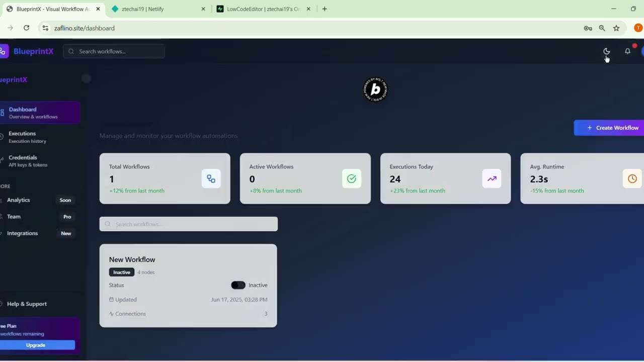Click the magnifier icon in header search

pos(71,51)
